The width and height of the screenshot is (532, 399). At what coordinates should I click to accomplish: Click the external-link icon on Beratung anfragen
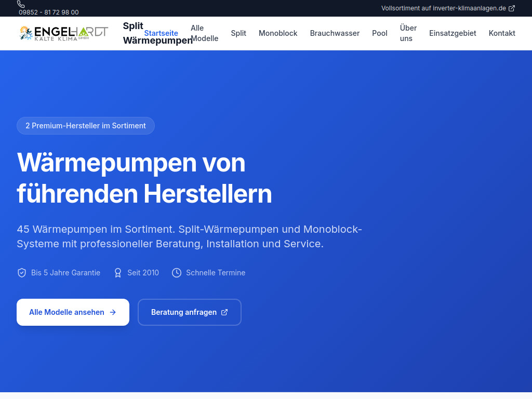click(224, 312)
